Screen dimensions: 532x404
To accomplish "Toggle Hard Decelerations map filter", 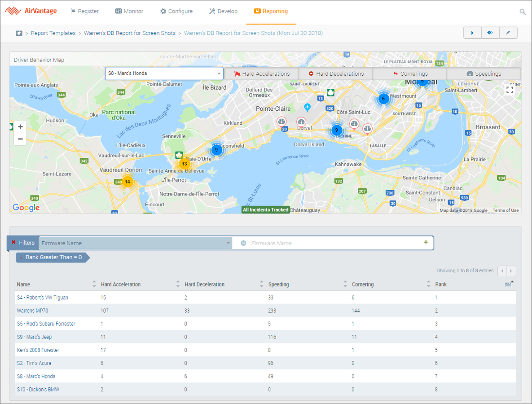I will click(336, 74).
